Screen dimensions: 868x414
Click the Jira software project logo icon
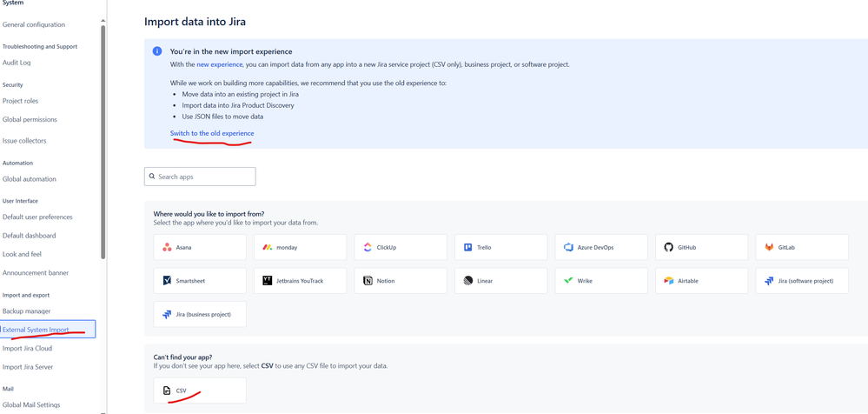click(x=769, y=281)
